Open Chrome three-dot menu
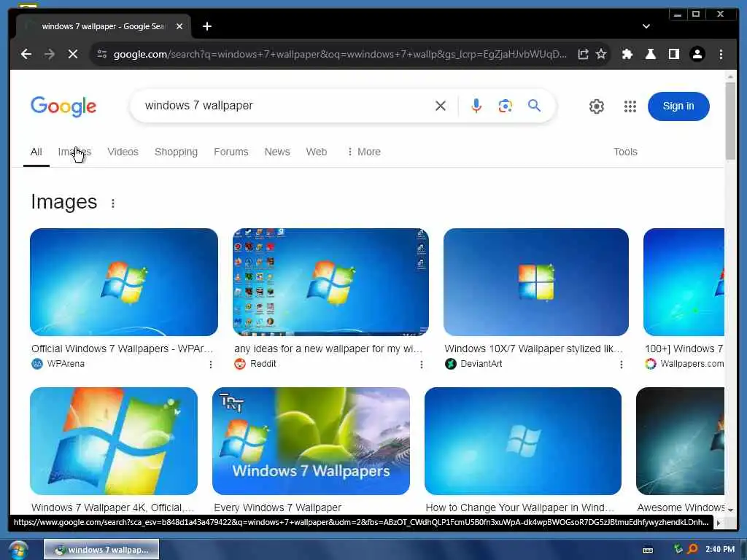The width and height of the screenshot is (747, 560). click(x=721, y=54)
